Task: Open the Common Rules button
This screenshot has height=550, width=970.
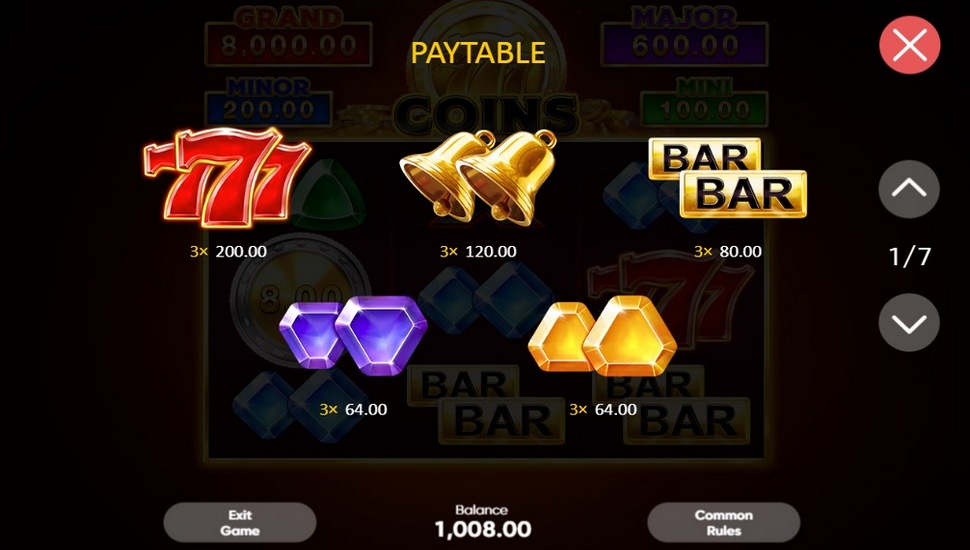Action: pos(724,522)
